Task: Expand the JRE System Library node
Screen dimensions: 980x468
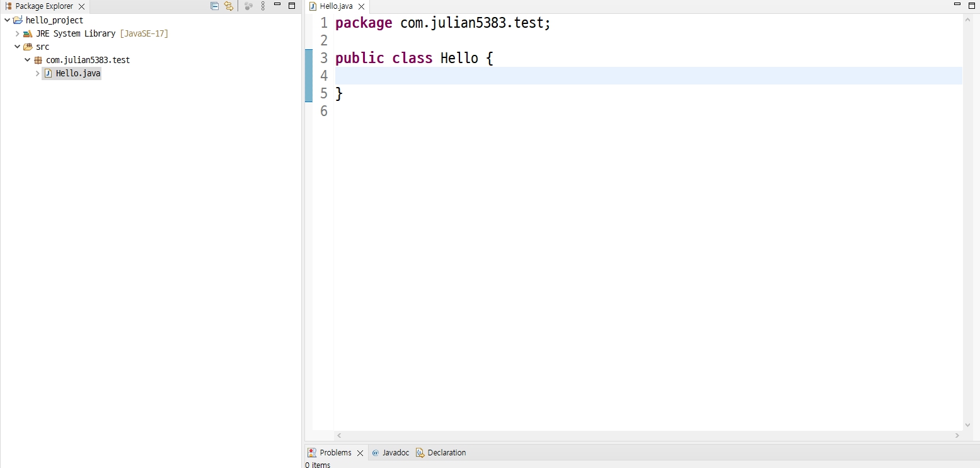Action: [17, 33]
